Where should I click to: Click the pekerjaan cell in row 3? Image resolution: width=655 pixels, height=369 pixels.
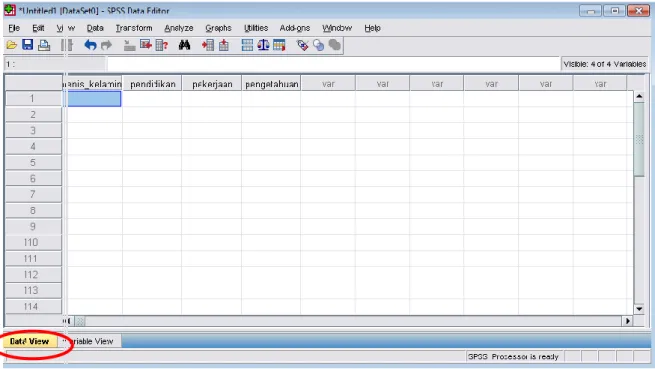pos(211,131)
